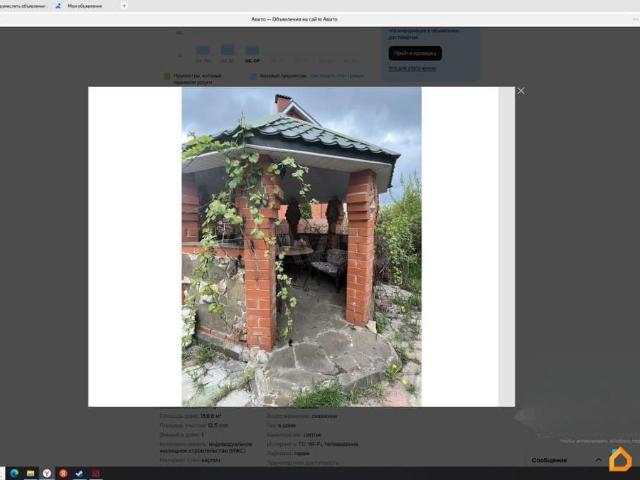Click the enlarged gazebo photo
Viewport: 640px width, 480px height.
pyautogui.click(x=301, y=247)
